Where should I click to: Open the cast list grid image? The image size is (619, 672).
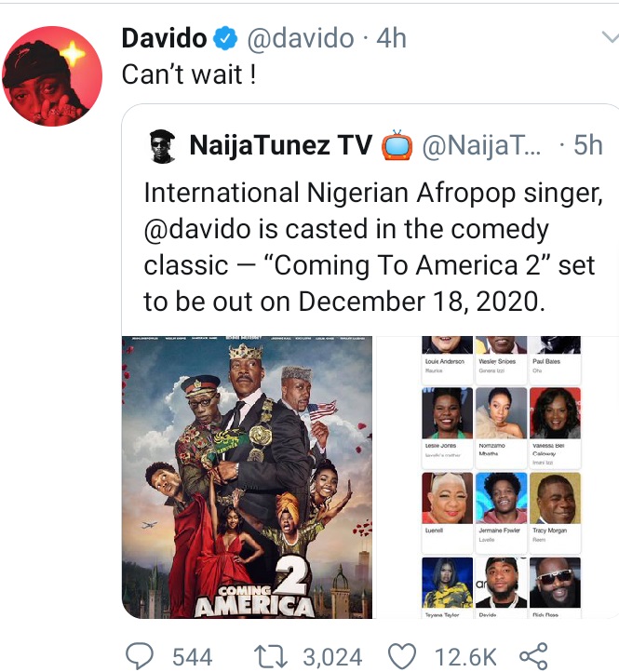point(501,477)
